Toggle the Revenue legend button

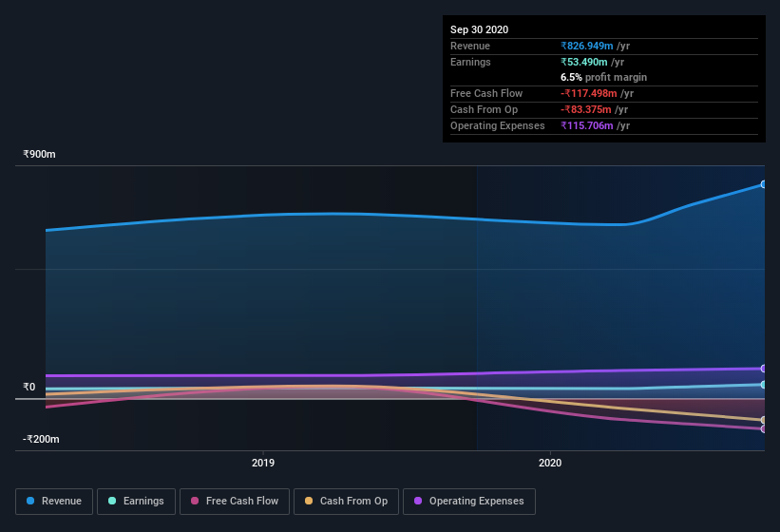[x=54, y=502]
